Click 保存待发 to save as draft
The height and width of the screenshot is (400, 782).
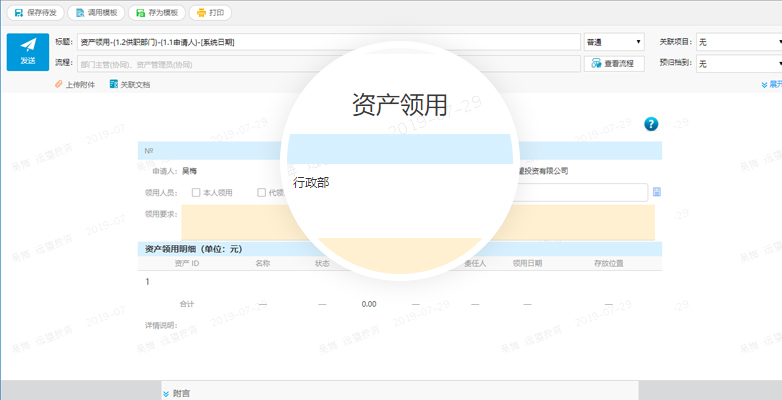[x=34, y=13]
